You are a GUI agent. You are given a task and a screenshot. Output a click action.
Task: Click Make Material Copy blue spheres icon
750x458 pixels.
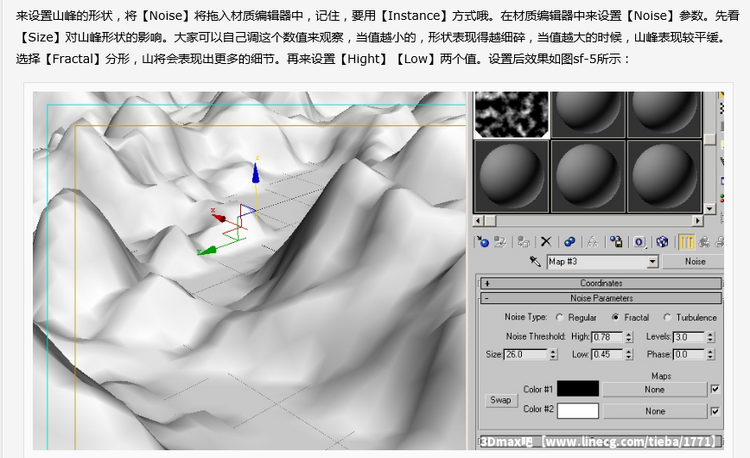[569, 241]
